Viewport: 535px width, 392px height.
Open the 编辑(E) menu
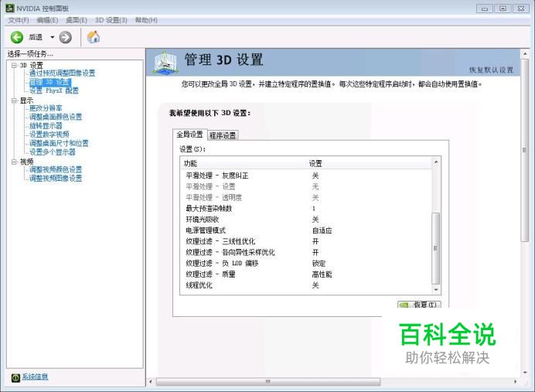point(47,20)
